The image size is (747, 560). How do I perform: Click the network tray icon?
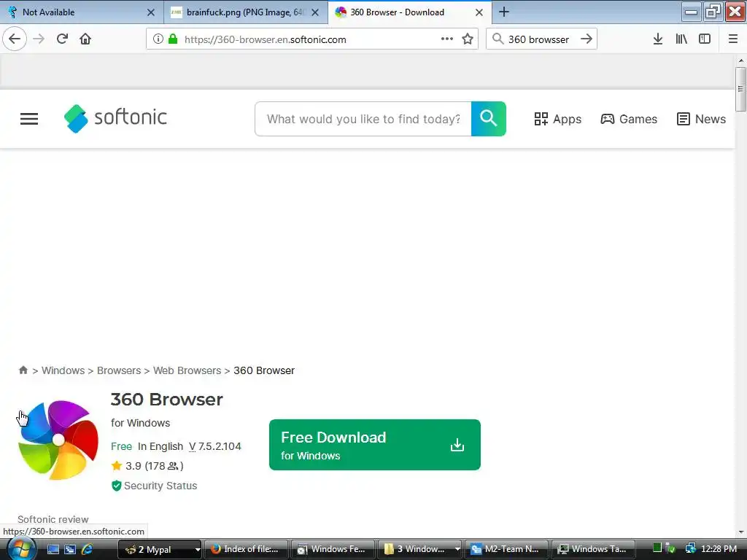pyautogui.click(x=690, y=548)
